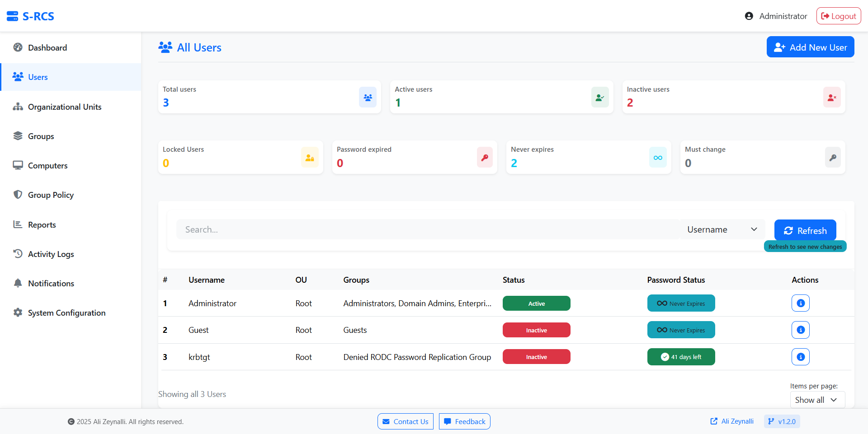The image size is (868, 434).
Task: Click the Administrator profile avatar icon
Action: click(749, 16)
